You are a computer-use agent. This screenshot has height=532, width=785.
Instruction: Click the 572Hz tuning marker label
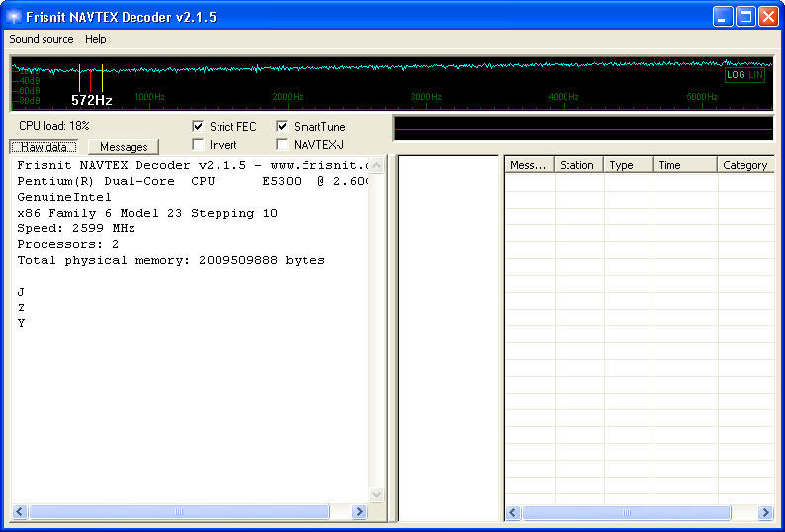click(92, 100)
